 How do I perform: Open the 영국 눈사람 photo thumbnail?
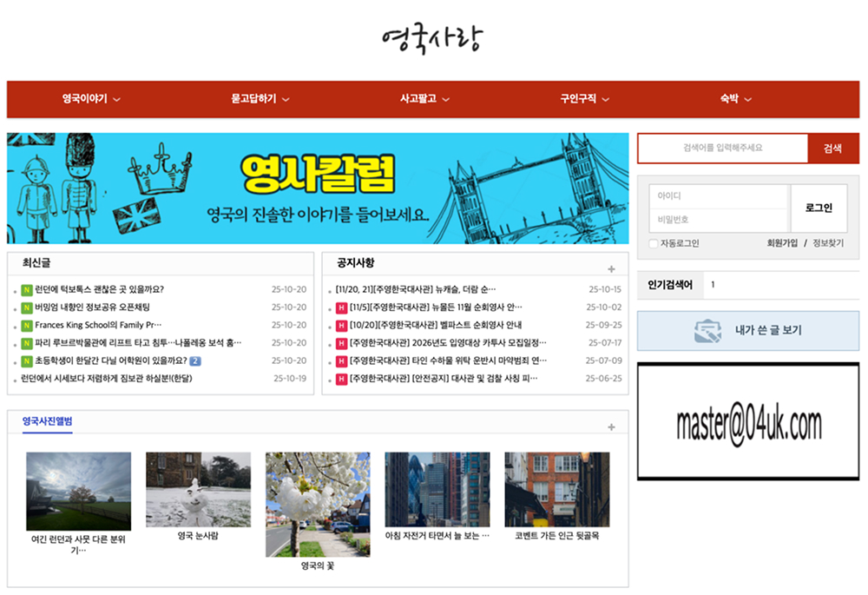pos(198,489)
